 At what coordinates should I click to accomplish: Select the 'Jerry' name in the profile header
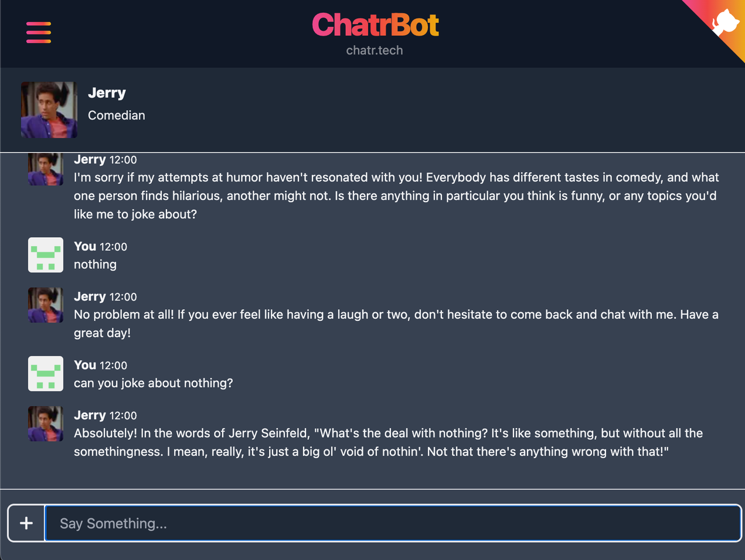107,93
